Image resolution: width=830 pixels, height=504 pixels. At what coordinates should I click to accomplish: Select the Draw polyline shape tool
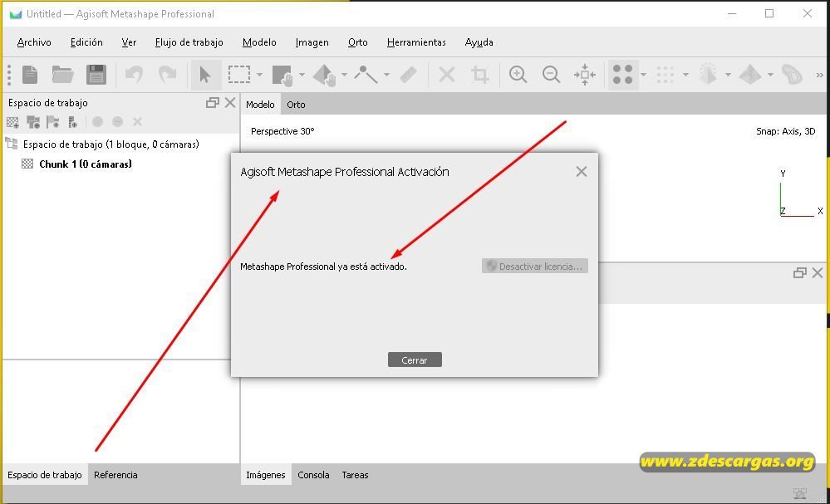point(366,75)
